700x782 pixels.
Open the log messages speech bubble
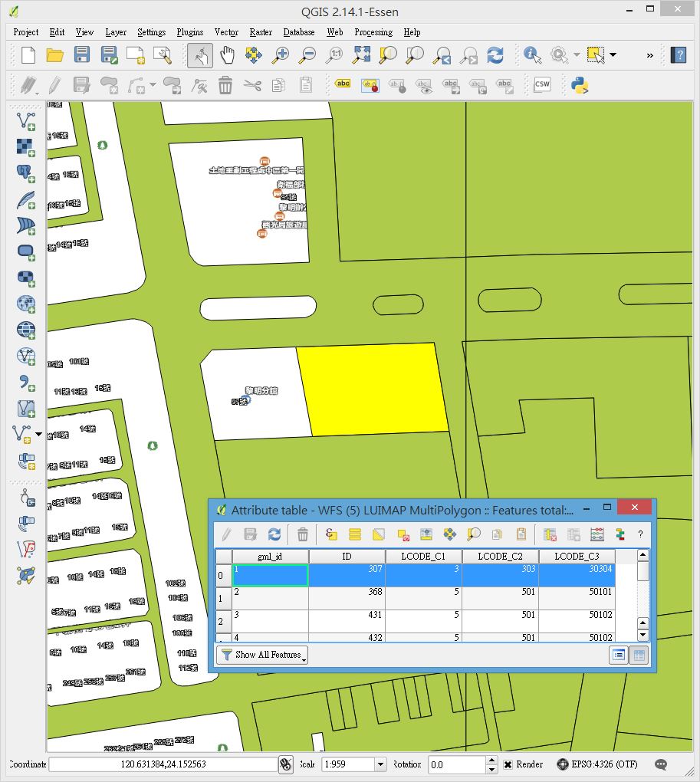pos(661,764)
